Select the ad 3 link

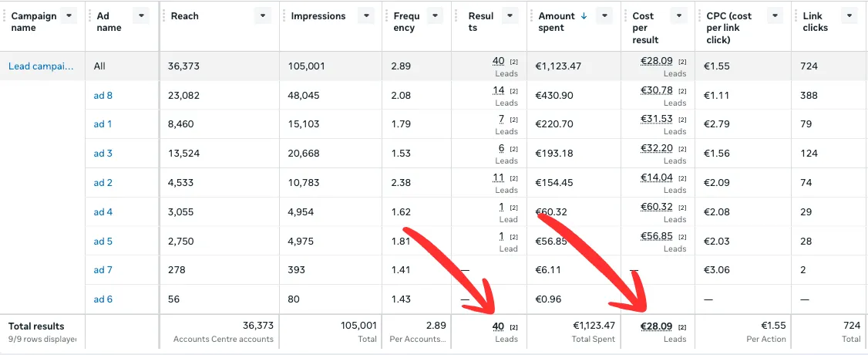[103, 154]
